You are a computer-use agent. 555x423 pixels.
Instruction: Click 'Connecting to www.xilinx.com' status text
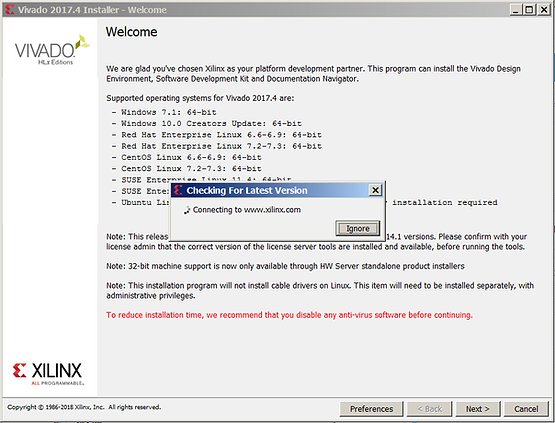pyautogui.click(x=247, y=210)
